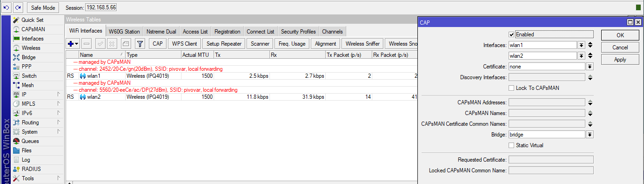Click the Comment note icon

coord(125,44)
